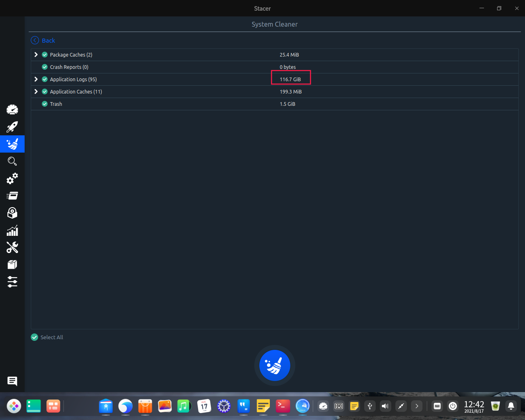Open the image viewer dock icon

click(164, 406)
